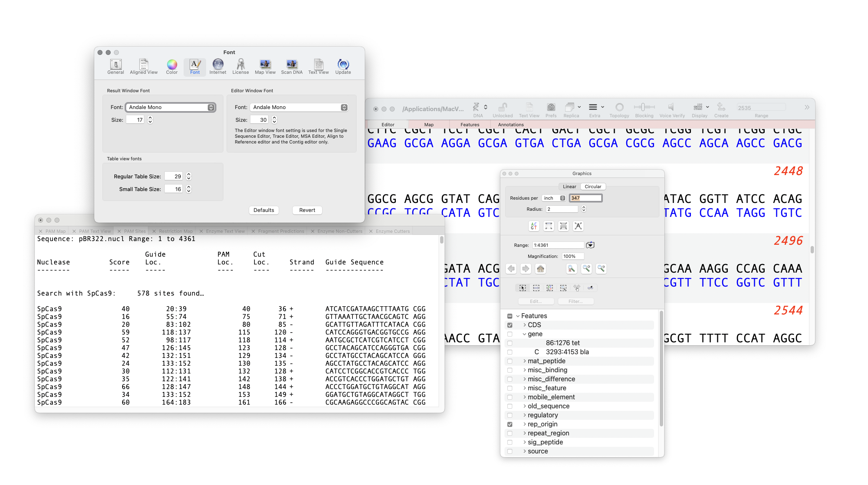This screenshot has height=485, width=868.
Task: Open the Residues per inch unit dropdown
Action: [x=554, y=198]
